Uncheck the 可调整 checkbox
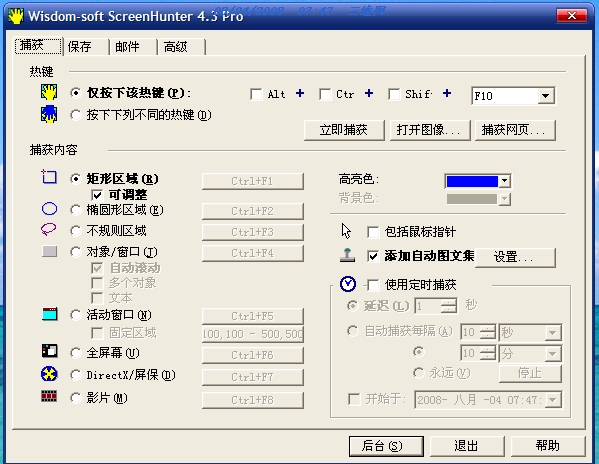The height and width of the screenshot is (464, 599). (97, 195)
